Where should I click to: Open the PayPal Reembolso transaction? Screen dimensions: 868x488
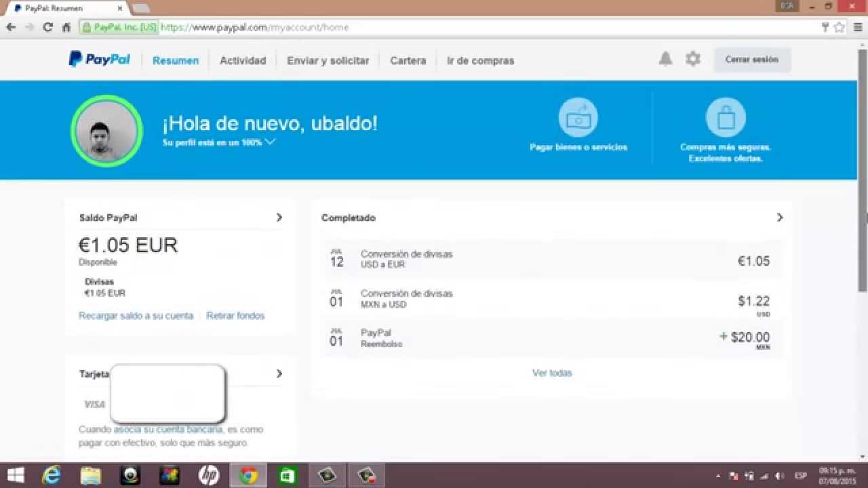point(552,338)
